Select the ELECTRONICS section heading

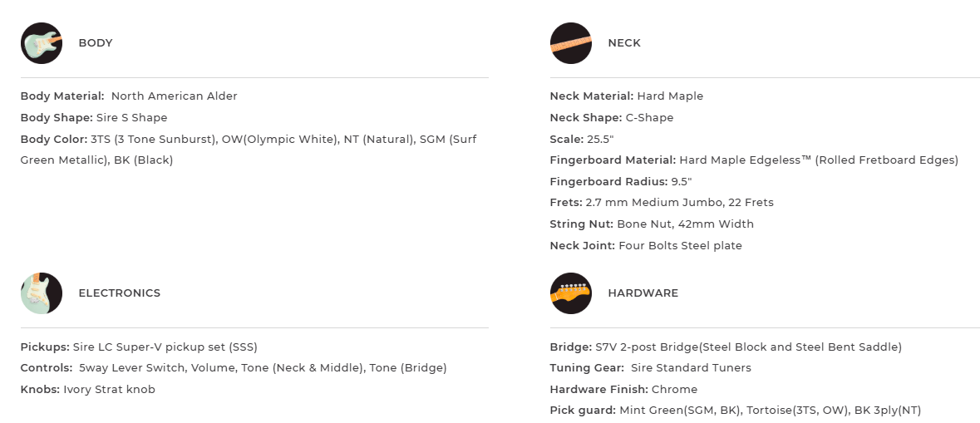coord(119,293)
